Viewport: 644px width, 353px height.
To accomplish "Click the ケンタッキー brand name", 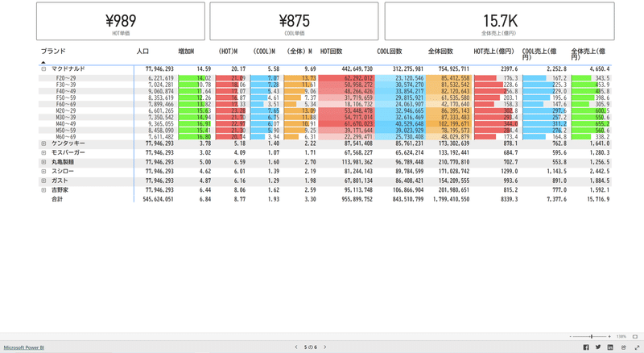I will coord(68,143).
